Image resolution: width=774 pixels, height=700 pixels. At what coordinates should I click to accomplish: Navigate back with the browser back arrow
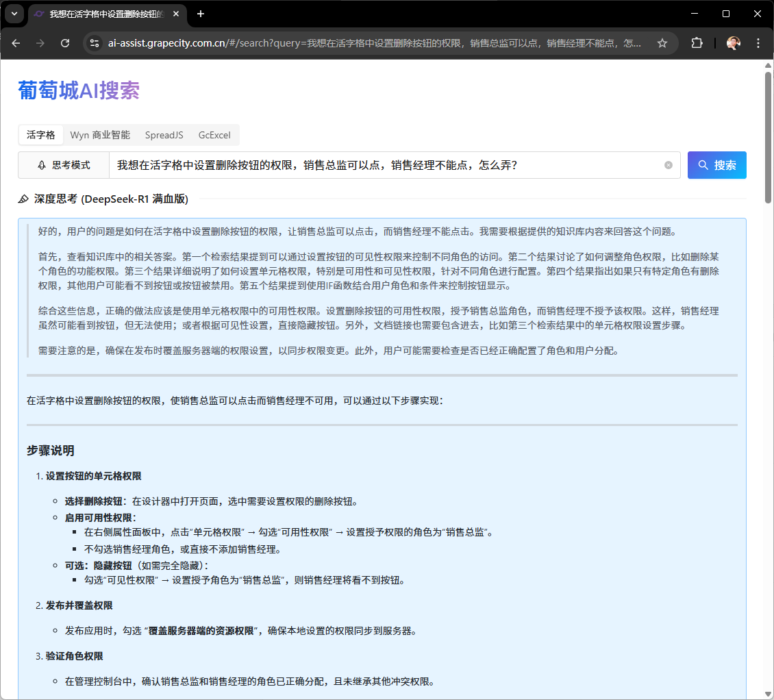tap(16, 42)
